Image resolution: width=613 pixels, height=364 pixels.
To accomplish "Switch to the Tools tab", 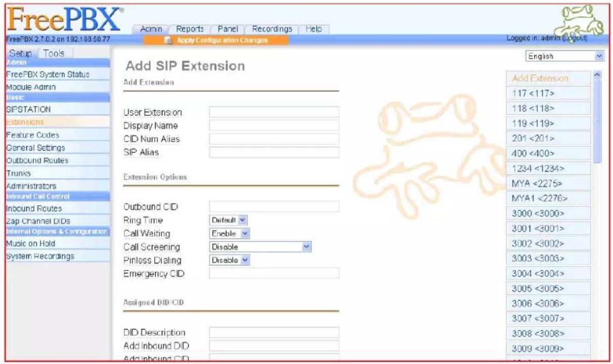I will click(x=55, y=53).
